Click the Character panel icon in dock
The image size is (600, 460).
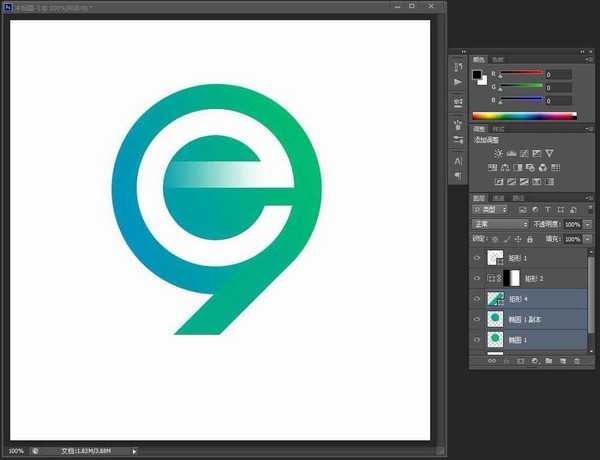[x=458, y=159]
